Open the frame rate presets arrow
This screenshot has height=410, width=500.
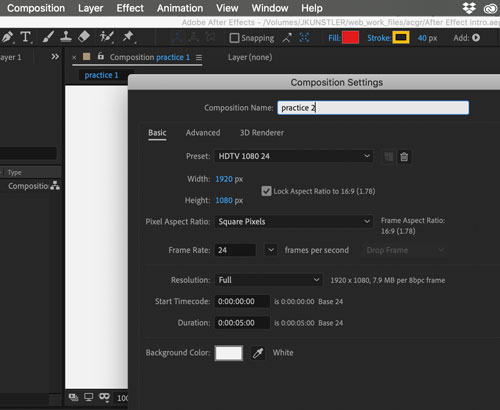(x=271, y=250)
